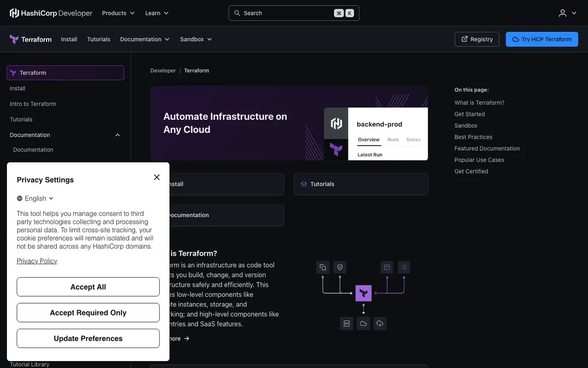Jump to Get Certified section
This screenshot has width=588, height=368.
click(471, 171)
